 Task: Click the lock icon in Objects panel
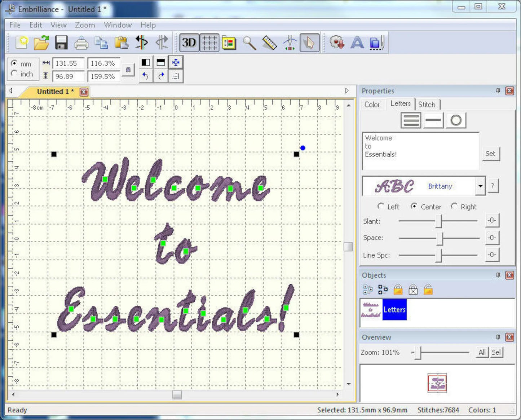[398, 289]
